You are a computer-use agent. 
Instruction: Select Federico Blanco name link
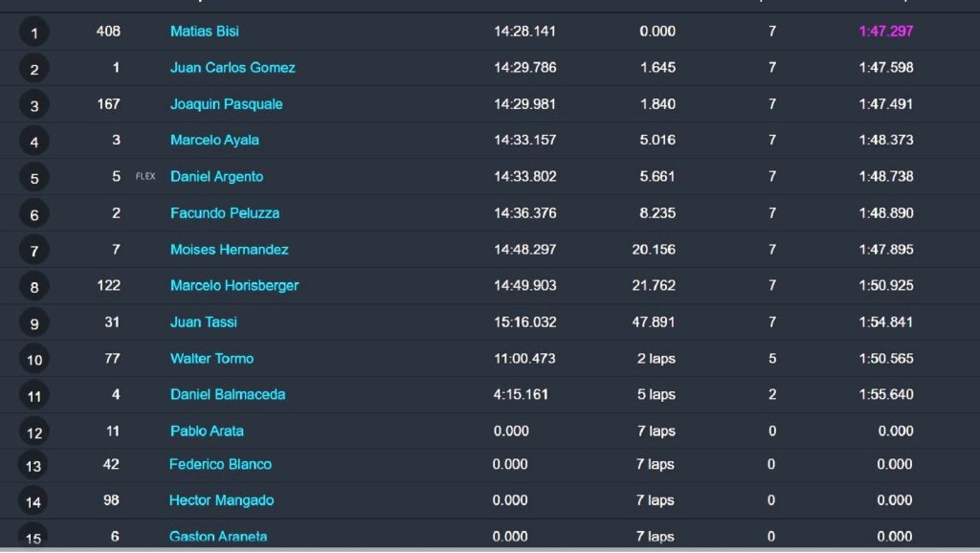220,464
